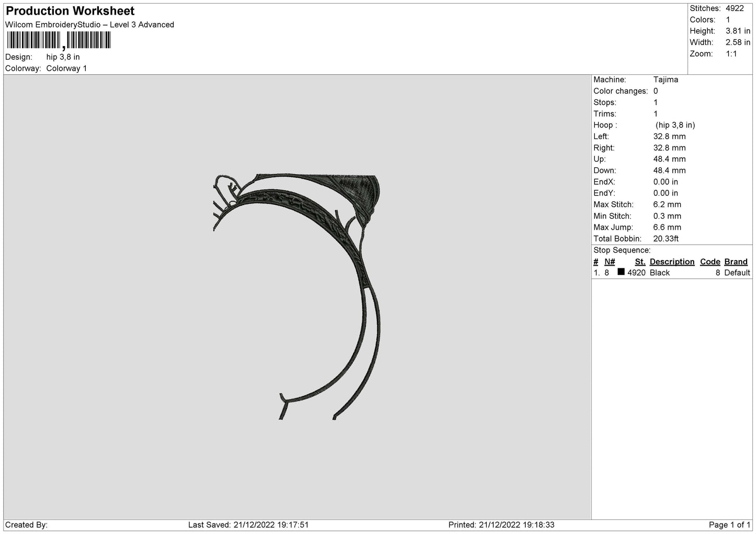
Task: Click the Zoom value 1:1
Action: [731, 54]
